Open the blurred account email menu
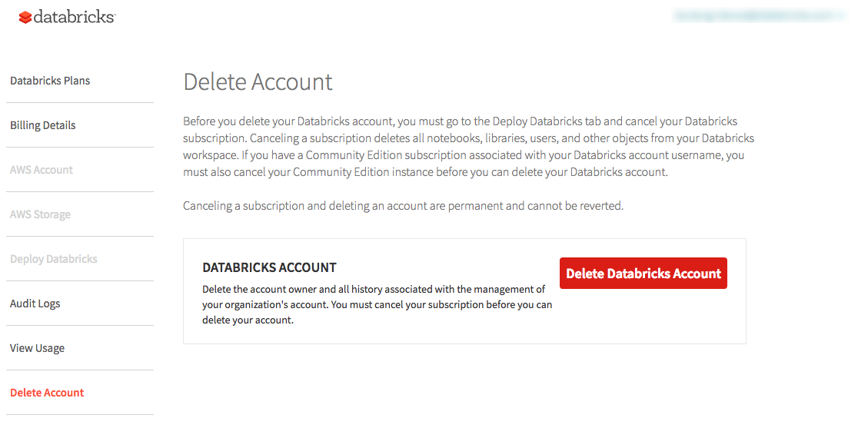The image size is (868, 438). point(759,15)
